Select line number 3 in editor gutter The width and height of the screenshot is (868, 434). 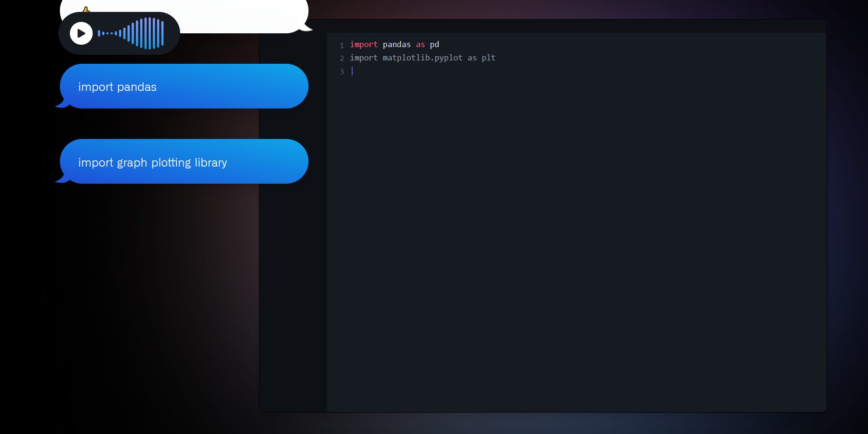pos(342,71)
